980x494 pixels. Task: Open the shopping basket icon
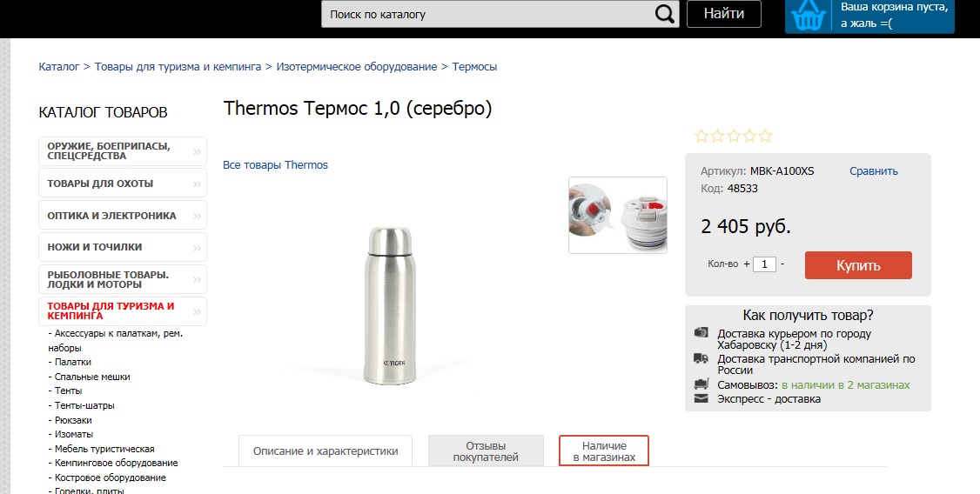coord(809,16)
